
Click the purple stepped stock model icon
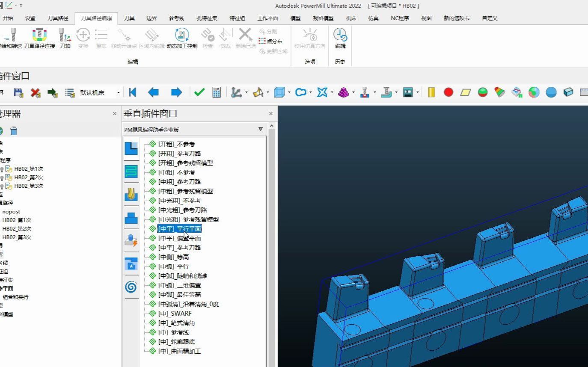click(x=343, y=92)
